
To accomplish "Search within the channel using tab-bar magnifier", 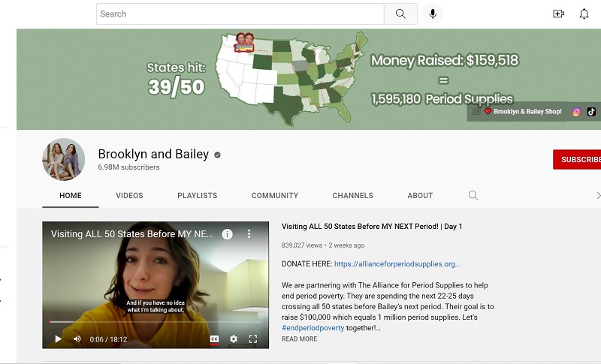I will click(x=473, y=196).
